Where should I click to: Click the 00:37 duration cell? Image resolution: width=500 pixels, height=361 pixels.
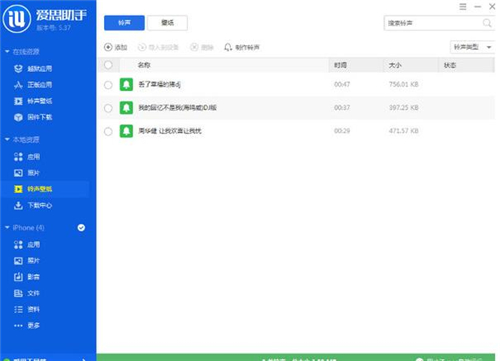[342, 108]
